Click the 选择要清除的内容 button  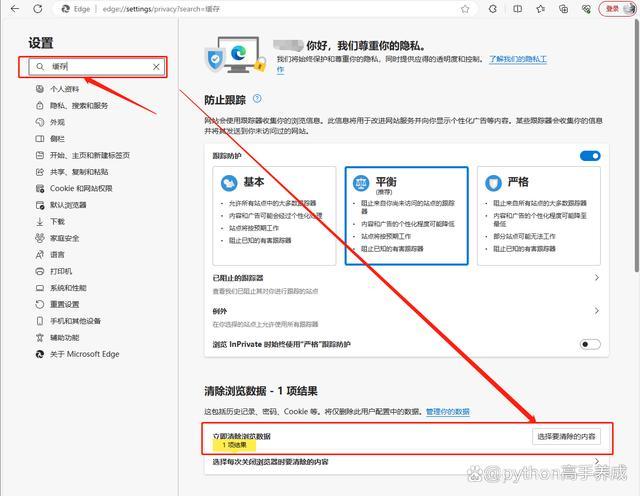pos(566,437)
